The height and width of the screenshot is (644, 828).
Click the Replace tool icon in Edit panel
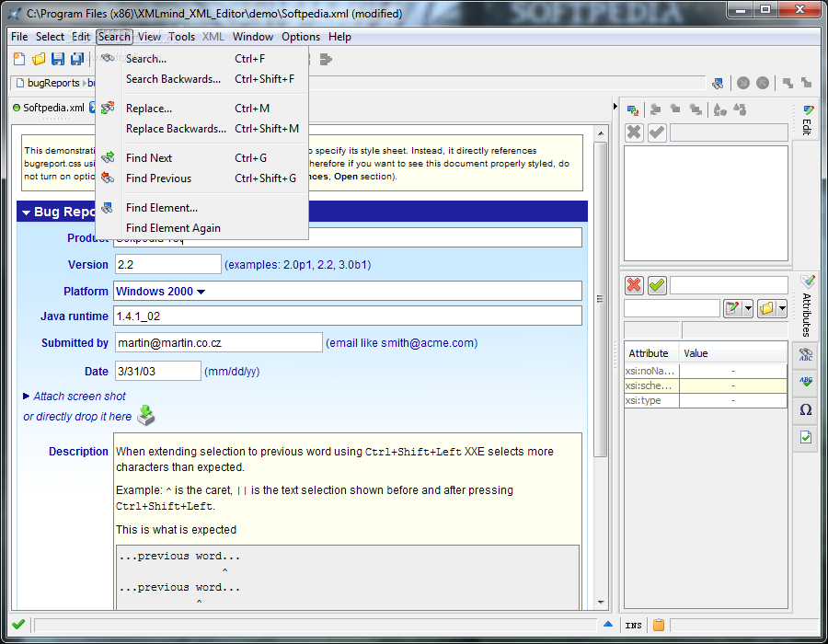(x=633, y=109)
